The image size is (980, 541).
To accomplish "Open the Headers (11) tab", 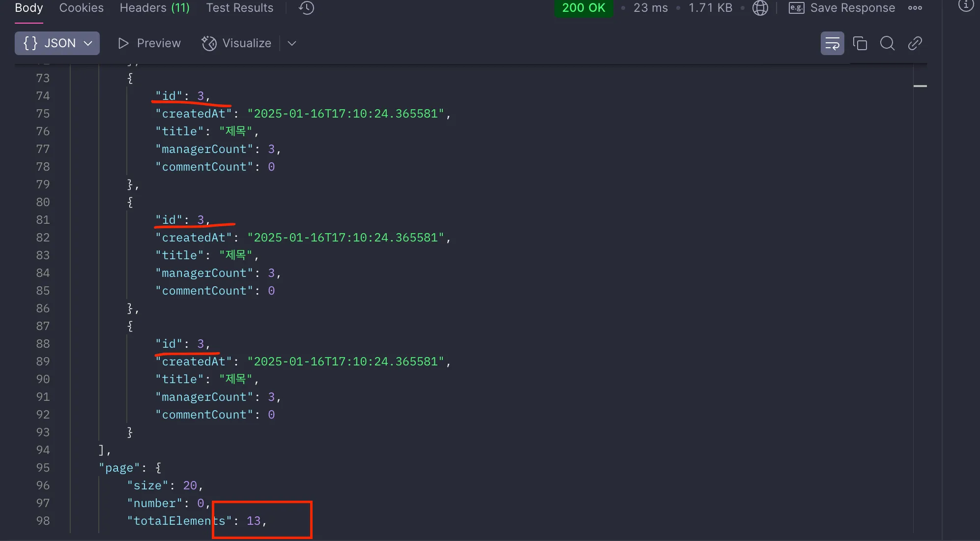I will coord(154,8).
